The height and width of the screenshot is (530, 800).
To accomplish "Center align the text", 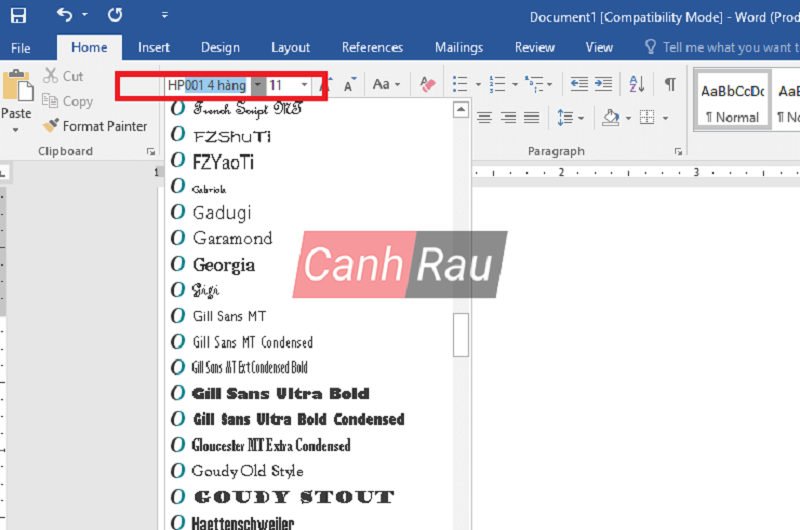I will (x=484, y=118).
